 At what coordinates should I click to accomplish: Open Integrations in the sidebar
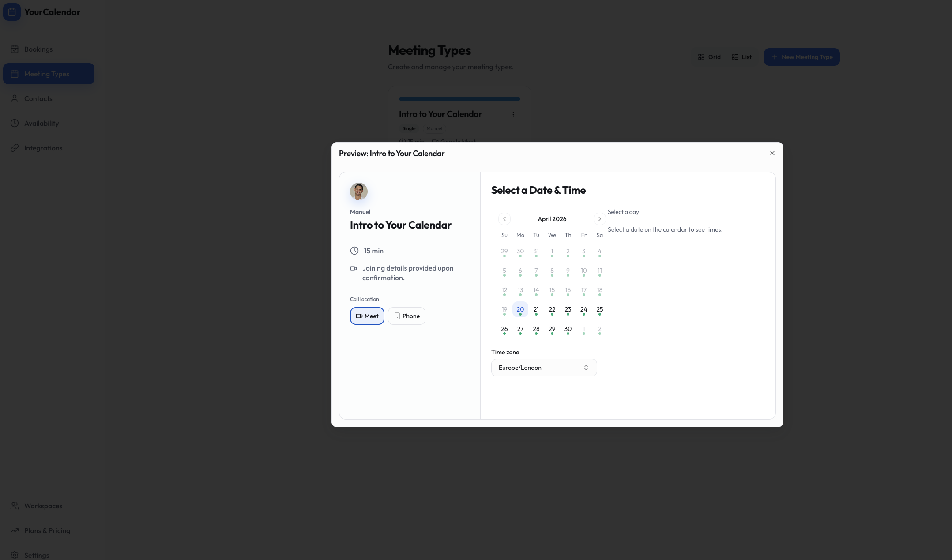point(49,148)
